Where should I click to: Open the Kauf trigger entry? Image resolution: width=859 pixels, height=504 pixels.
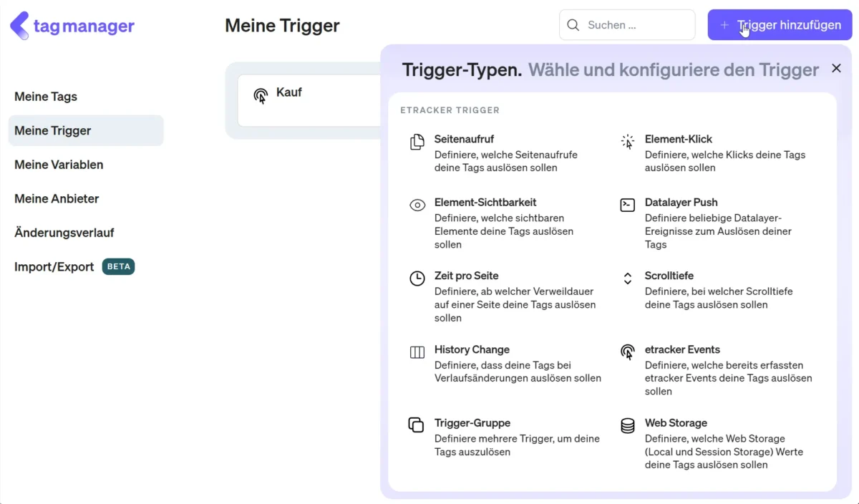(289, 93)
